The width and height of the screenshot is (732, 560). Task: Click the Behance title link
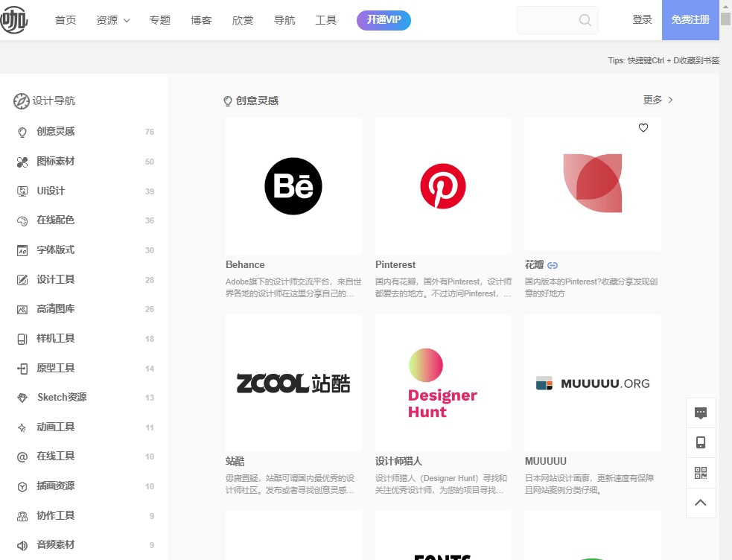245,264
